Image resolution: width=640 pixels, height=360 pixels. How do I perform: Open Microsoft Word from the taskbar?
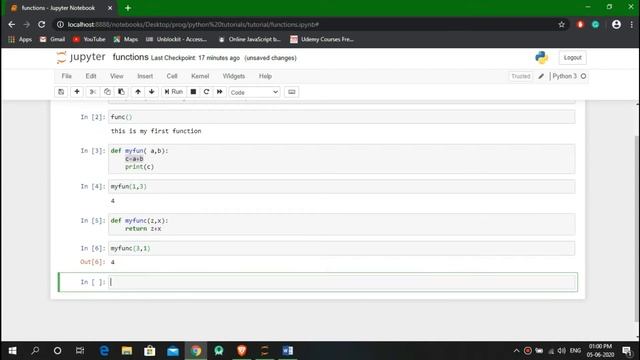coord(287,351)
